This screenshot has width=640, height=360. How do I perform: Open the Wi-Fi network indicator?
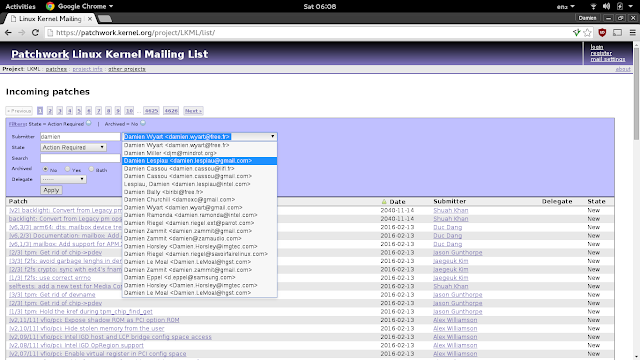pyautogui.click(x=593, y=6)
